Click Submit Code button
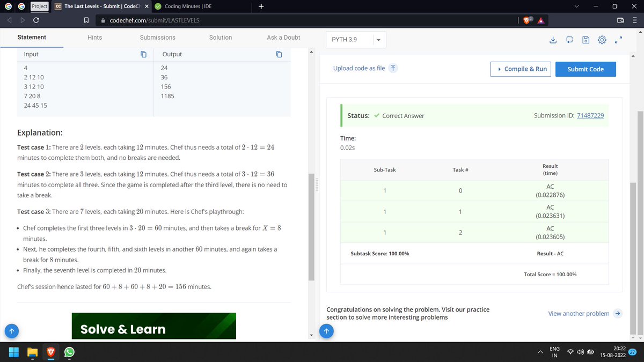This screenshot has width=644, height=362. click(586, 69)
